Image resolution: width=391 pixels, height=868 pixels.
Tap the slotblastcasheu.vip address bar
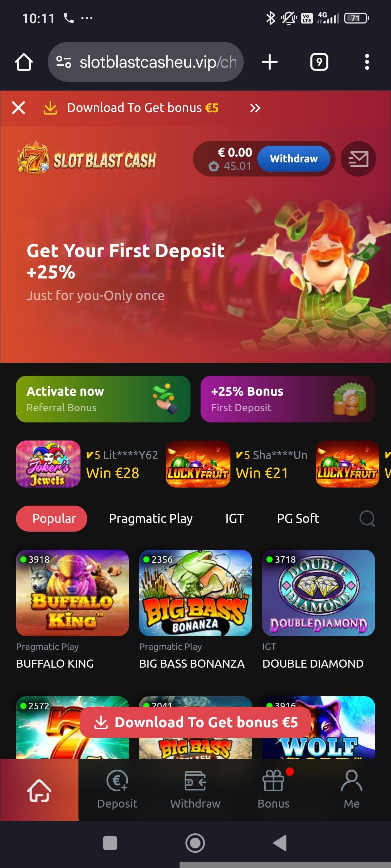(146, 62)
